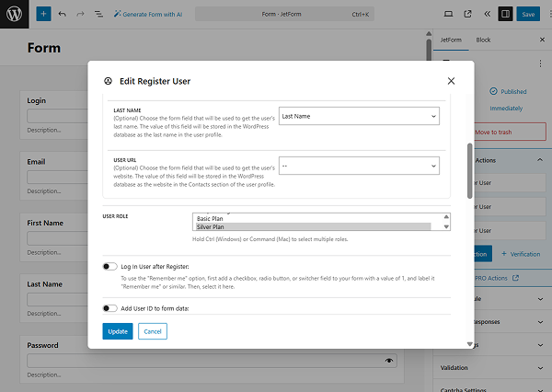This screenshot has width=552, height=392.
Task: Open the Form - JetForm command palette
Action: [x=284, y=14]
